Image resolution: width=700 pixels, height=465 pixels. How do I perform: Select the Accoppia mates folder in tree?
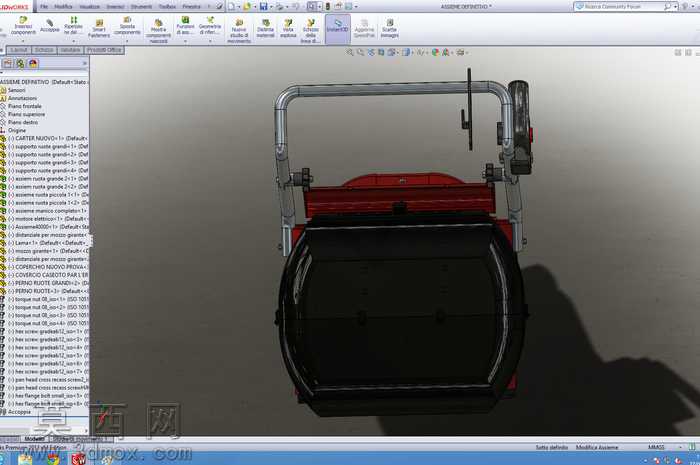click(19, 411)
